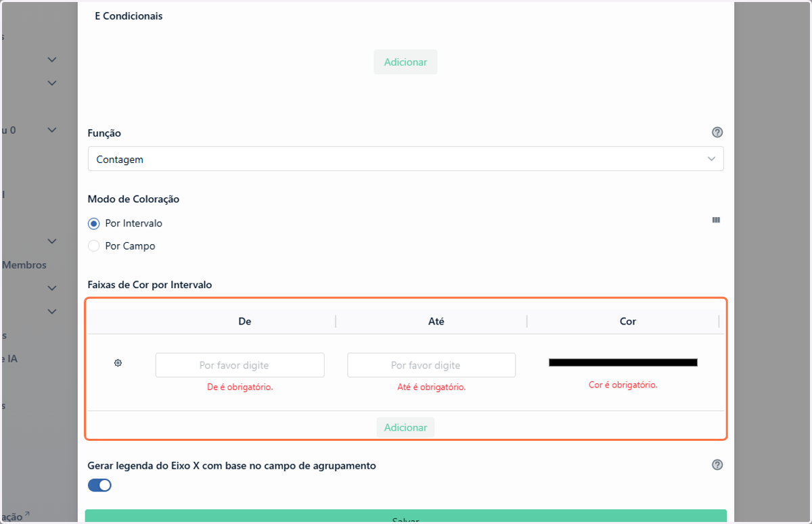
Task: Click Adicionar below the color range table
Action: (x=405, y=427)
